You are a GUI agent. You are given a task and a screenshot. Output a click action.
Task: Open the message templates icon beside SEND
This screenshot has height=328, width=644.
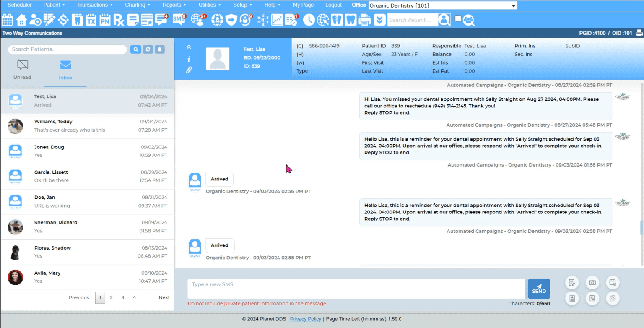click(571, 282)
